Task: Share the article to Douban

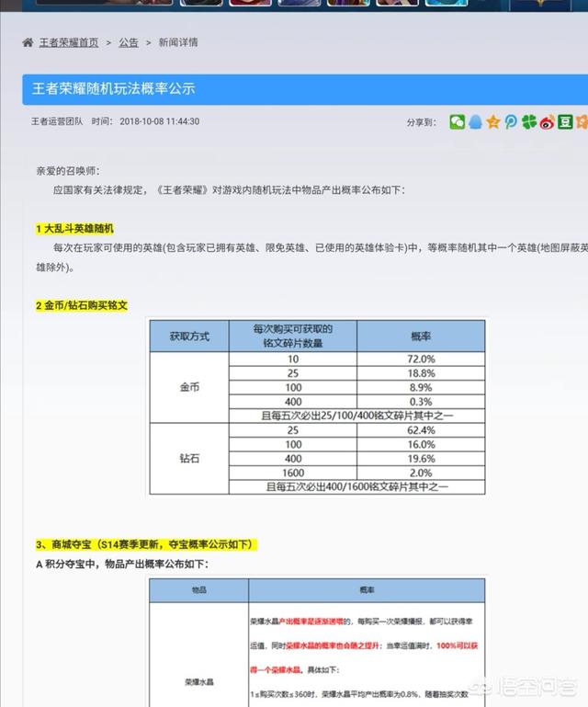Action: [565, 121]
